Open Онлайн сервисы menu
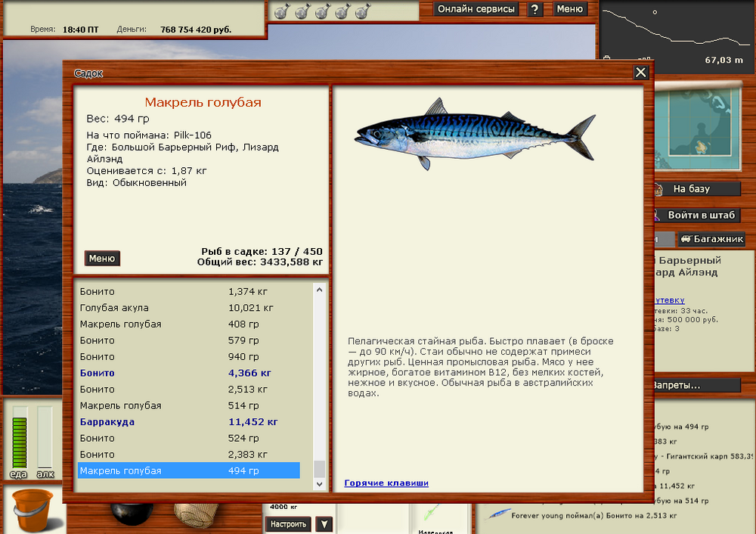The image size is (756, 534). pos(477,9)
